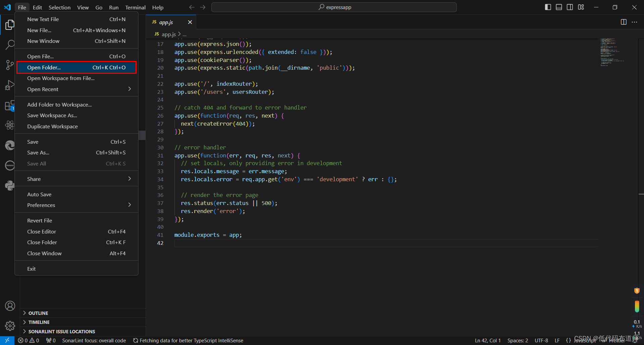Viewport: 644px width, 345px height.
Task: Open the Source Control view
Action: (10, 65)
